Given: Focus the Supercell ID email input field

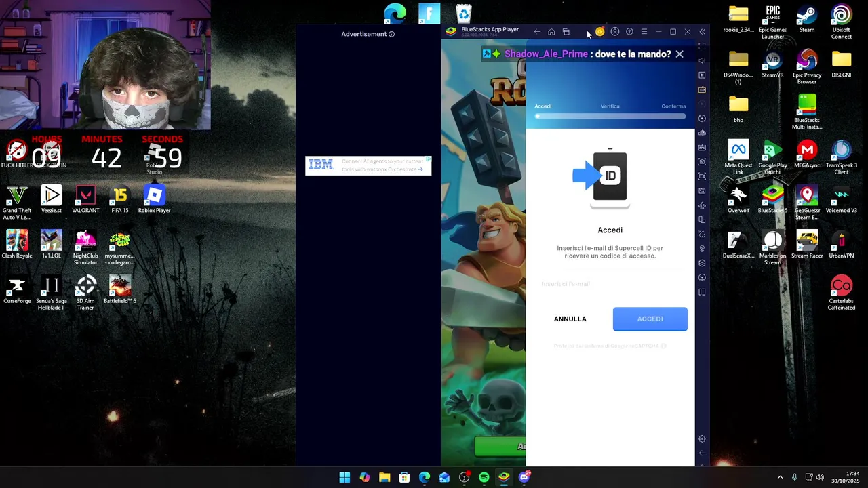Looking at the screenshot, I should (x=610, y=284).
